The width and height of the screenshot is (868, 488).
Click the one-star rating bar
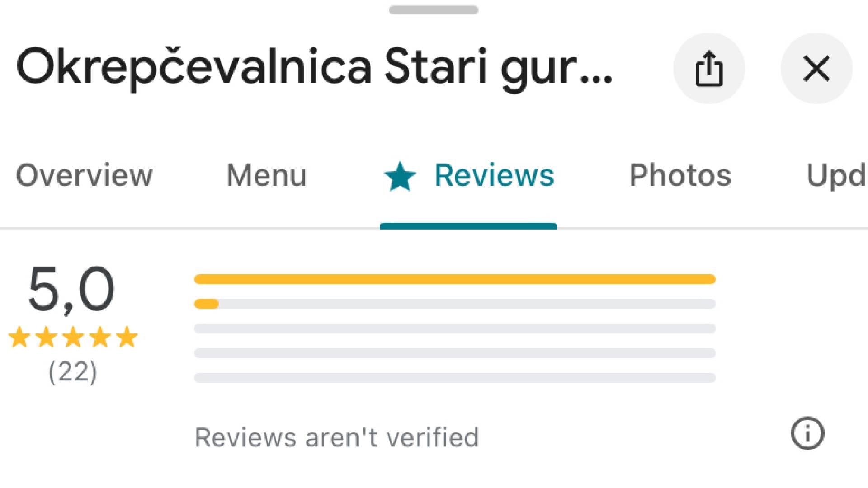point(455,378)
